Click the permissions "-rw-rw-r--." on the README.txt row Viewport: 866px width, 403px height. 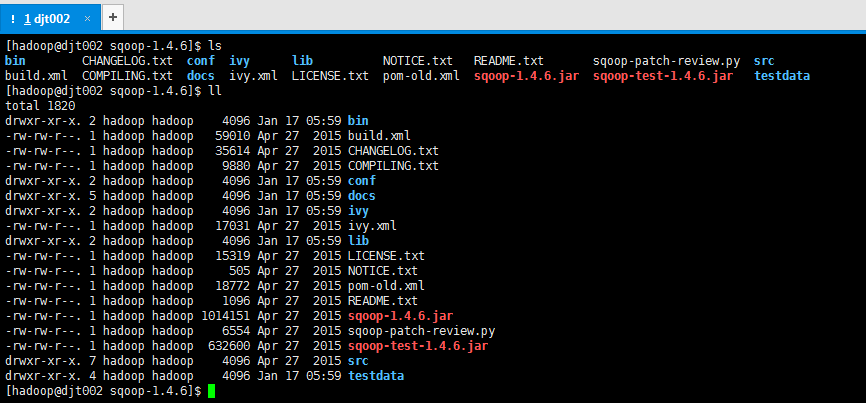pos(44,301)
